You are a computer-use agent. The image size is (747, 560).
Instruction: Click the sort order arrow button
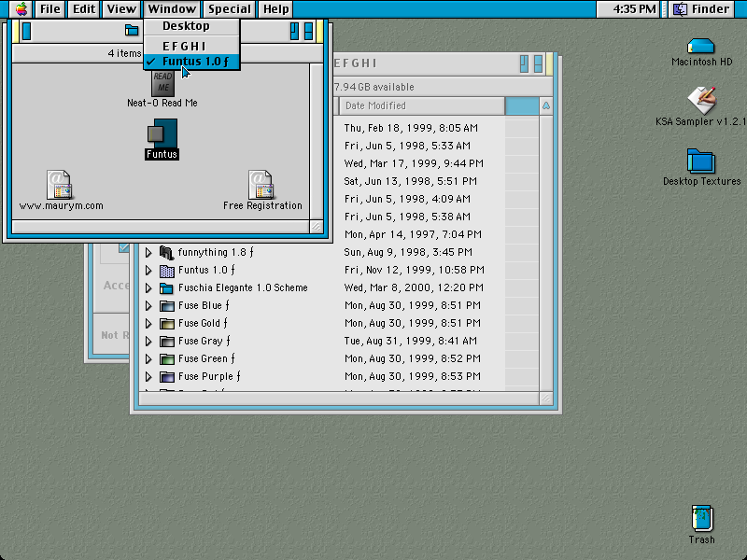546,105
